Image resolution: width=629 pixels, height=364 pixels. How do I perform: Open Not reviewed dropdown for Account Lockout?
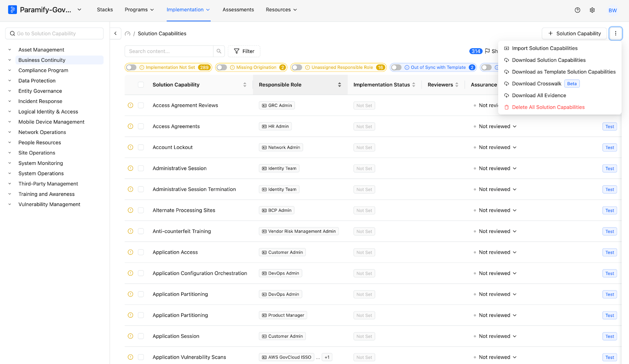click(x=497, y=147)
